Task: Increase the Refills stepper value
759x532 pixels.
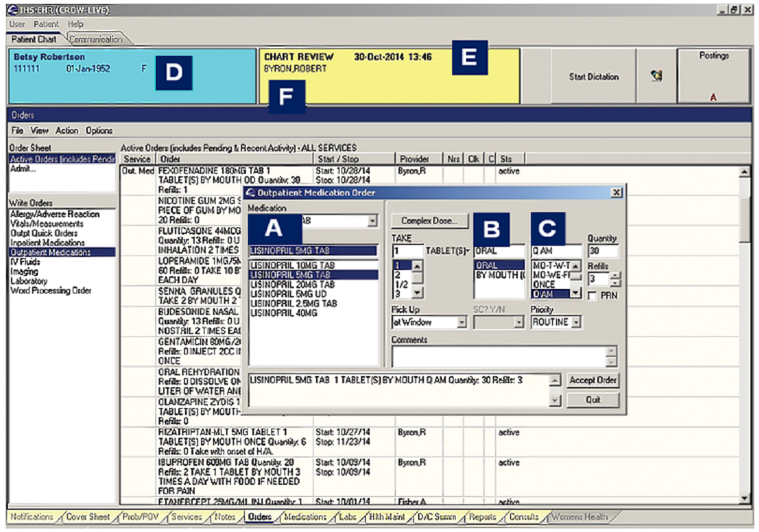Action: [615, 276]
